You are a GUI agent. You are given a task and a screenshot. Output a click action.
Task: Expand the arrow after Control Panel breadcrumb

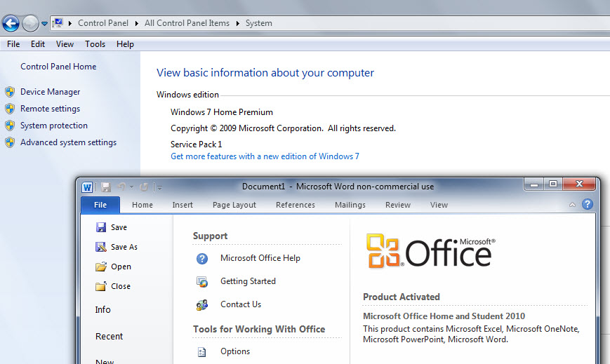pyautogui.click(x=137, y=23)
